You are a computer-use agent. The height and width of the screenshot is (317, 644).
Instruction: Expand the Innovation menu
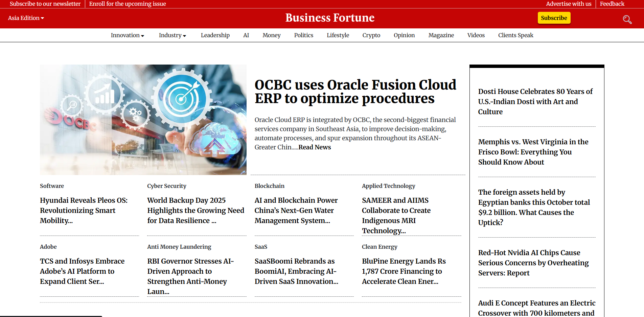[128, 35]
